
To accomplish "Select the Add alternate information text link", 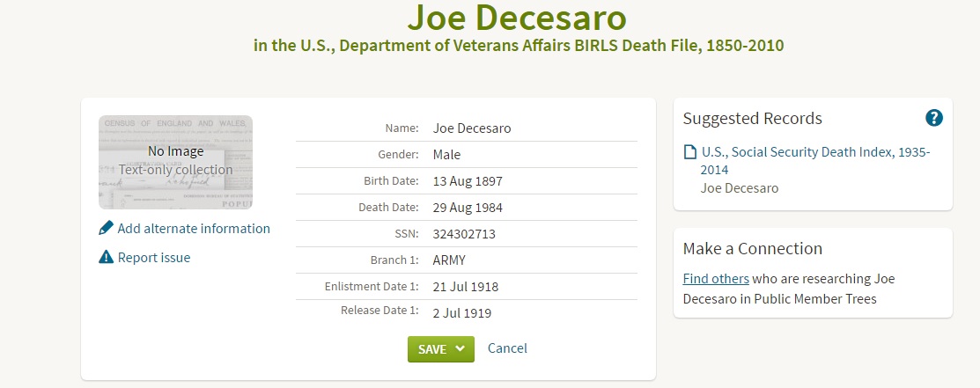I will [194, 229].
